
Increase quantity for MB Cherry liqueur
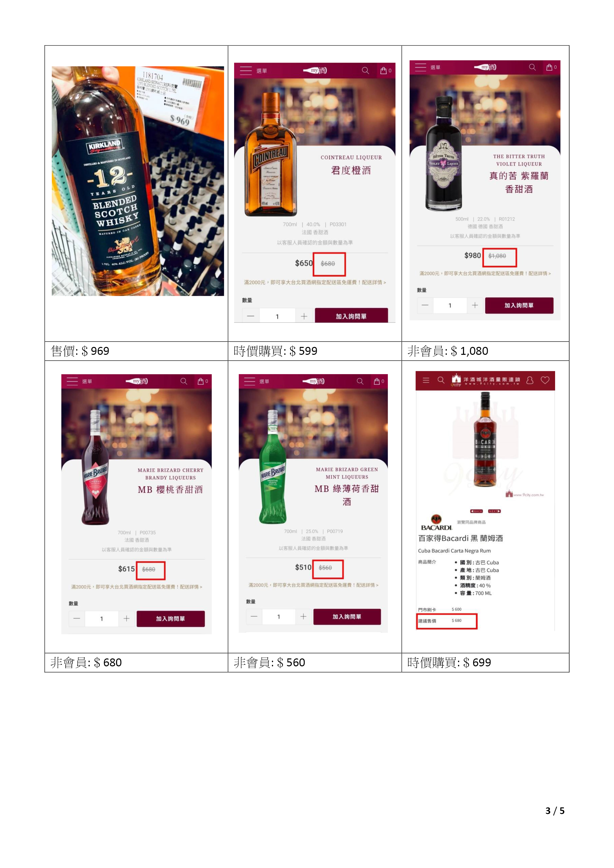127,619
